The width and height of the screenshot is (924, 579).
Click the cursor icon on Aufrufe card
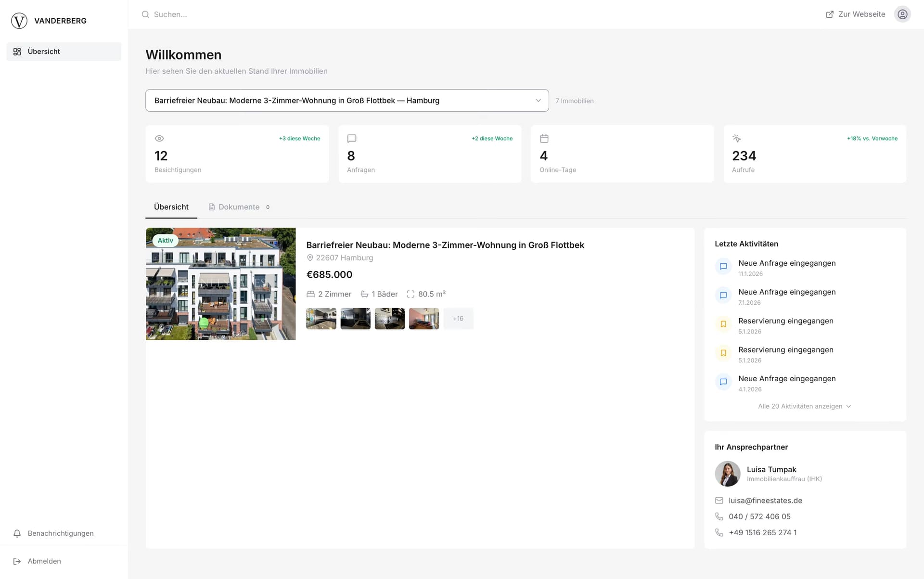(x=736, y=139)
